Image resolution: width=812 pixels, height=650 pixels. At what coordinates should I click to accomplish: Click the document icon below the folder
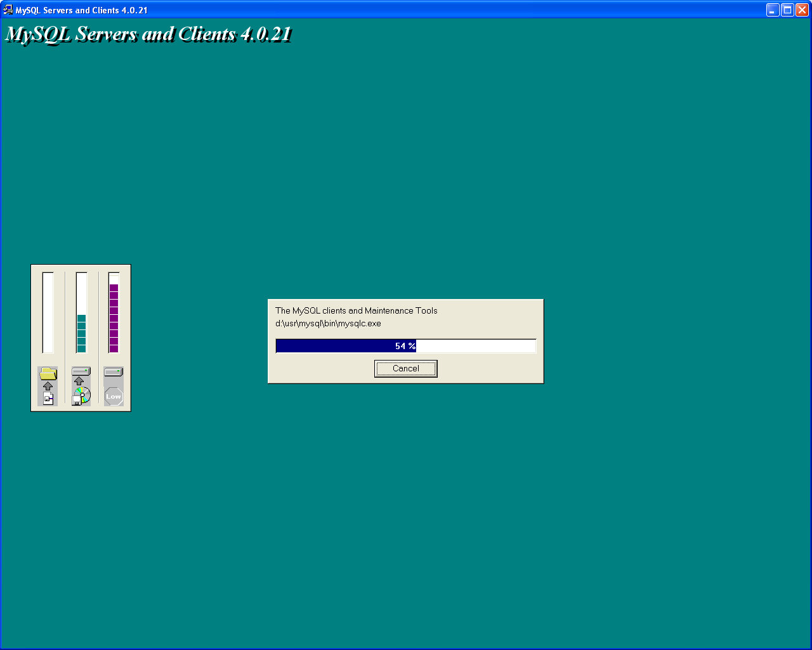(x=48, y=398)
